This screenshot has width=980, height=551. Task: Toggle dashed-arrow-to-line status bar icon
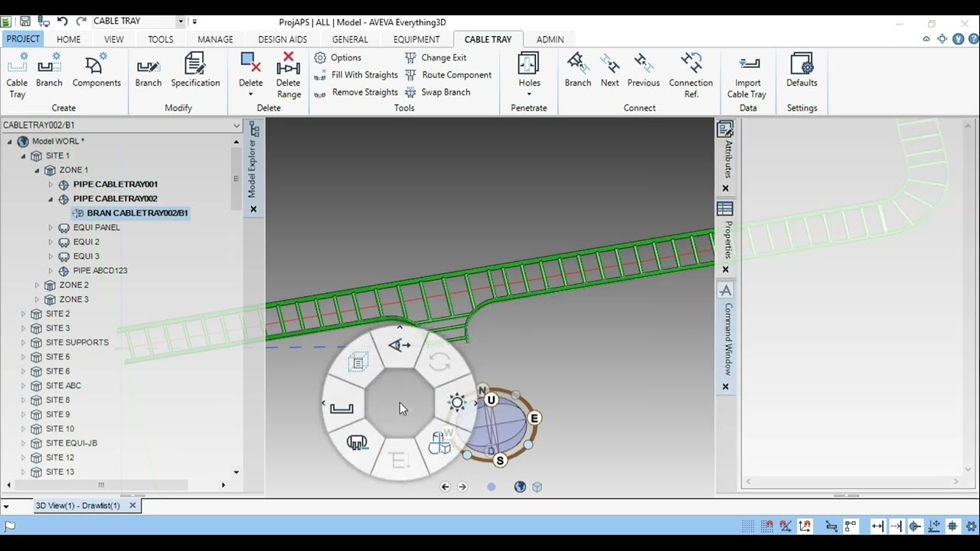click(x=896, y=526)
